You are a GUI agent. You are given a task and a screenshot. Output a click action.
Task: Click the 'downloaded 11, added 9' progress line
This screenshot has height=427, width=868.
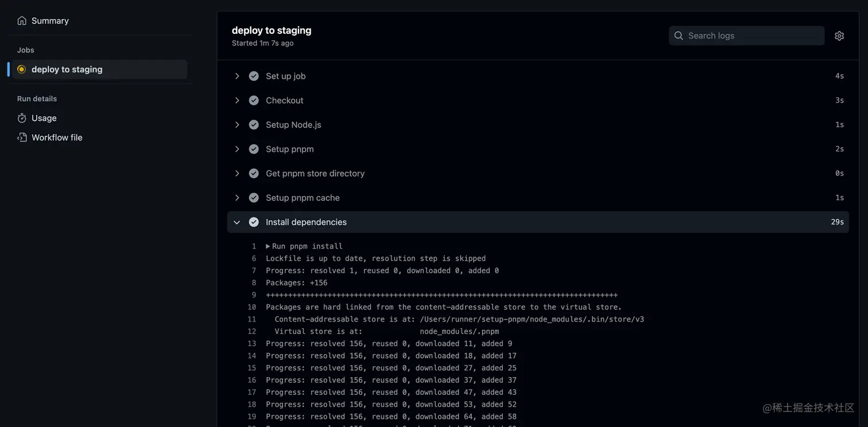pyautogui.click(x=389, y=344)
